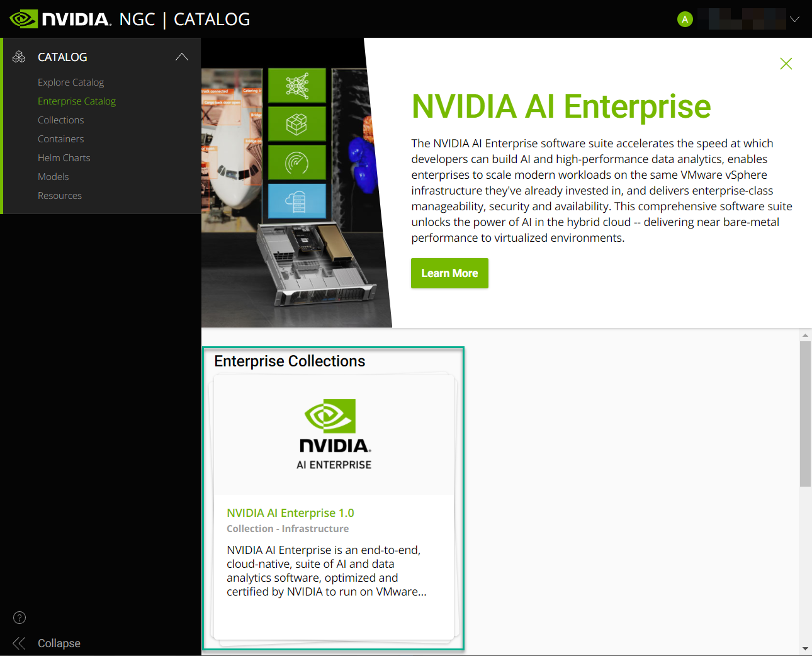Open Helm Charts sidebar item
The width and height of the screenshot is (812, 656).
point(64,158)
